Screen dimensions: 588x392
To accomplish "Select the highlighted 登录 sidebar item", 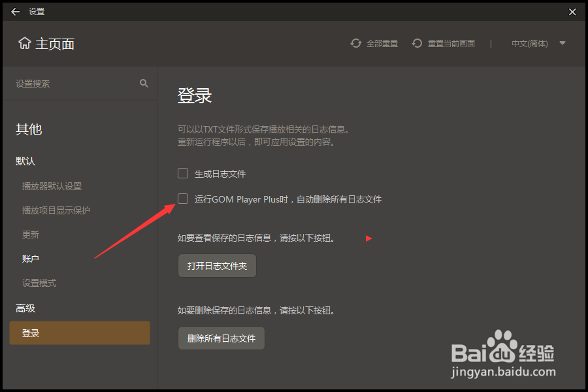I will [x=80, y=333].
